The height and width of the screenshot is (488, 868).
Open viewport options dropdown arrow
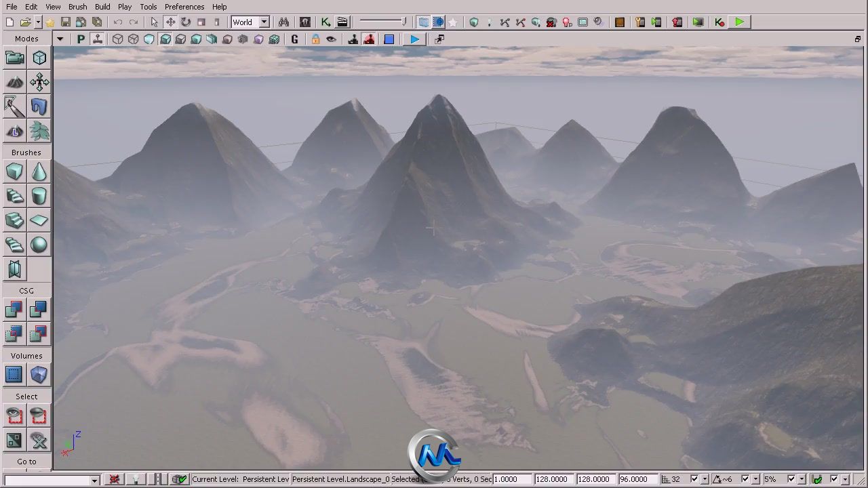coord(60,39)
